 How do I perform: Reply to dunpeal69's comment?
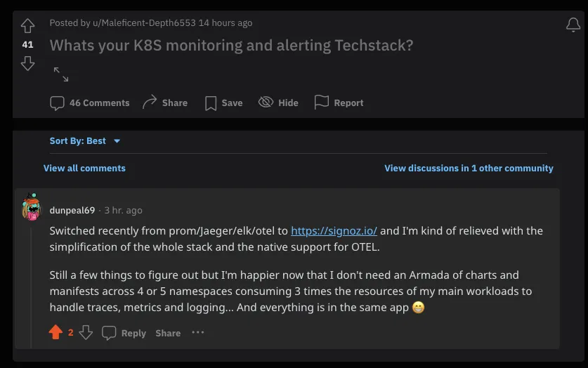point(124,333)
